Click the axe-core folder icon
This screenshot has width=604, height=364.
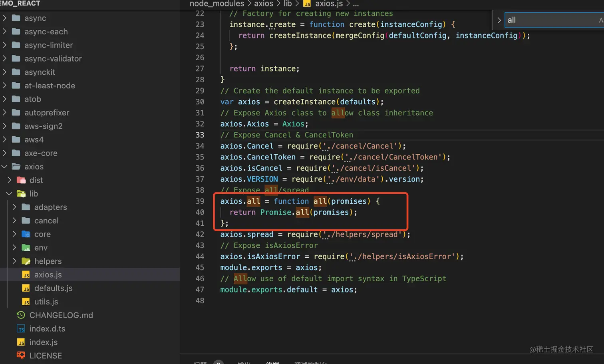pos(16,153)
